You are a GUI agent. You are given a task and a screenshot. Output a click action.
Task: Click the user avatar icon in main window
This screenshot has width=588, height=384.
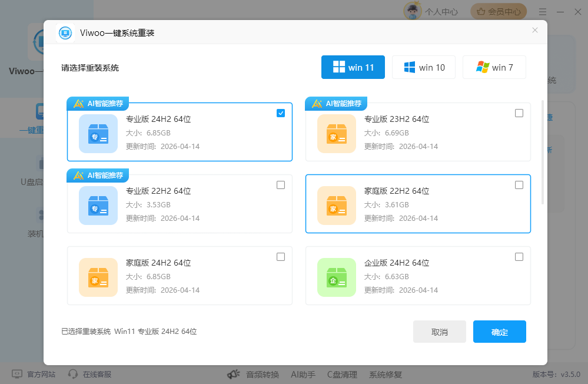(413, 11)
